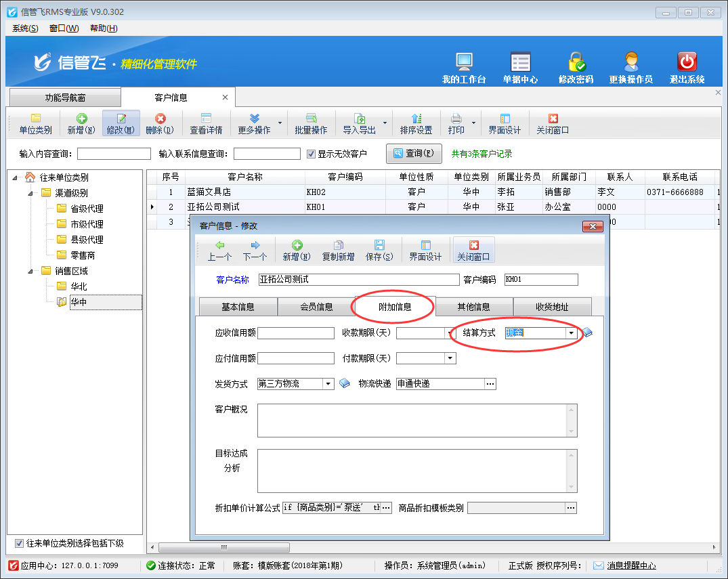This screenshot has height=579, width=728.
Task: Open the 发货方式 dropdown
Action: point(328,384)
